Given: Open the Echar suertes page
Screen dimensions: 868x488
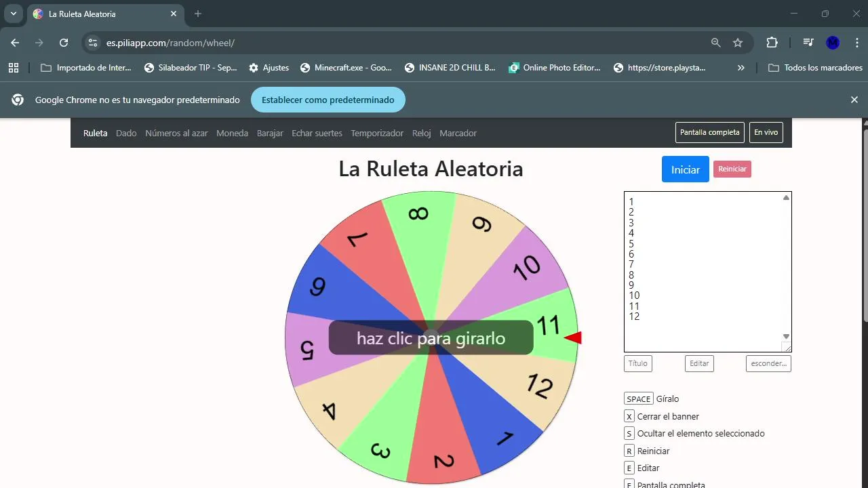Looking at the screenshot, I should (317, 133).
